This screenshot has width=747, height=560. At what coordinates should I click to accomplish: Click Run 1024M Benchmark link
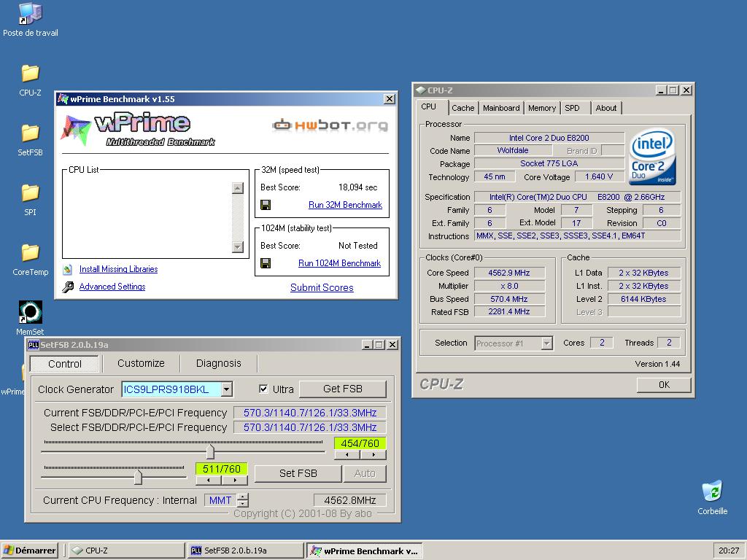[x=339, y=262]
